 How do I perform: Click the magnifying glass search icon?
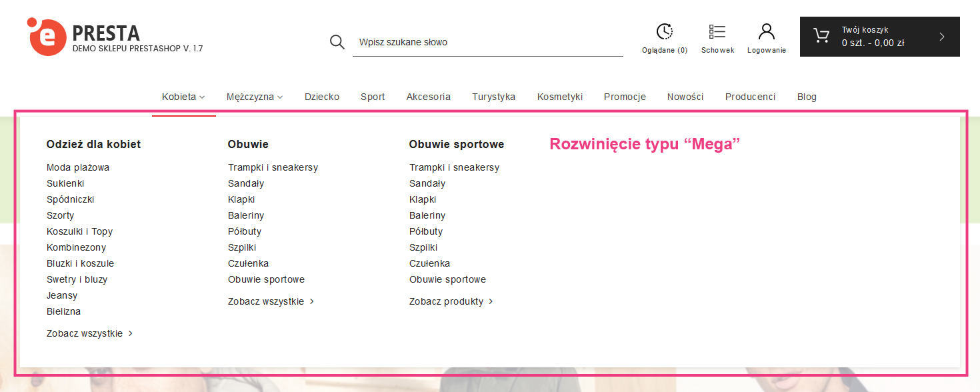(337, 42)
